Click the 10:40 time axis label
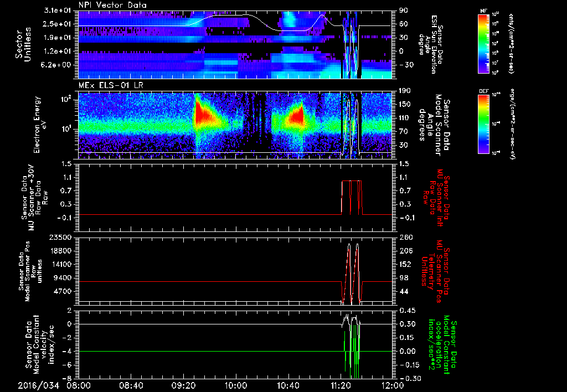 pyautogui.click(x=288, y=385)
